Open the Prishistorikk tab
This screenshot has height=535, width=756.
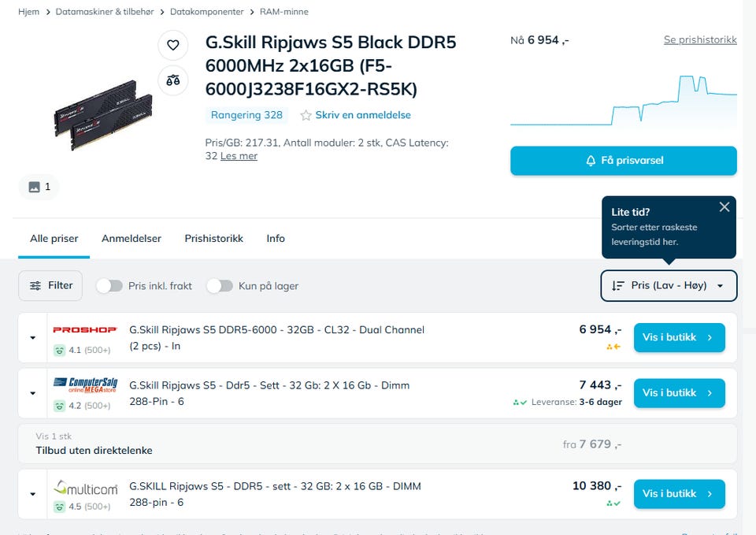(213, 238)
